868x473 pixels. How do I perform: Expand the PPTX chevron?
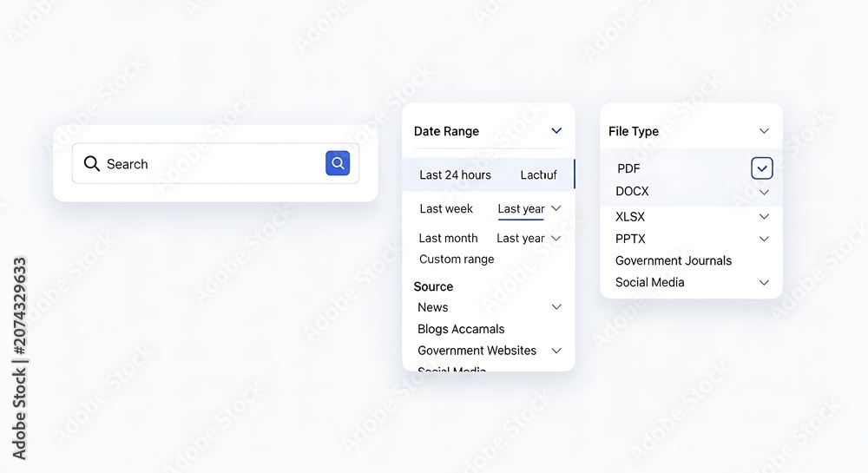tap(764, 239)
